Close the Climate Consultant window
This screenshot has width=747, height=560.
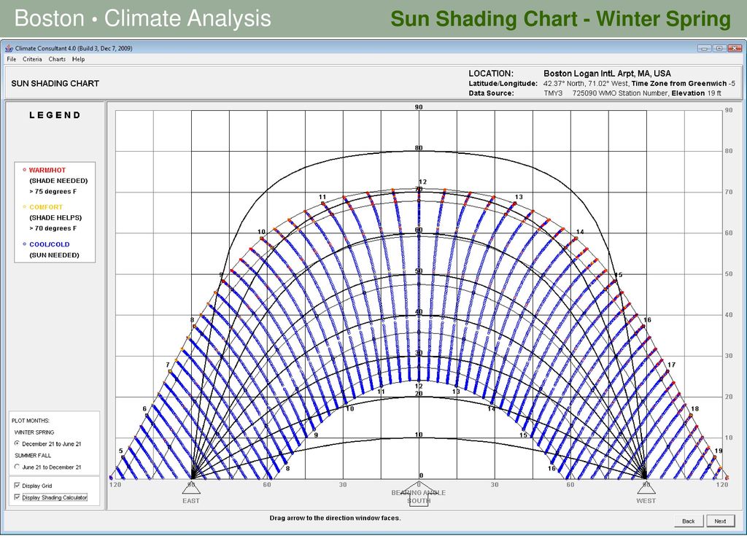[x=735, y=48]
